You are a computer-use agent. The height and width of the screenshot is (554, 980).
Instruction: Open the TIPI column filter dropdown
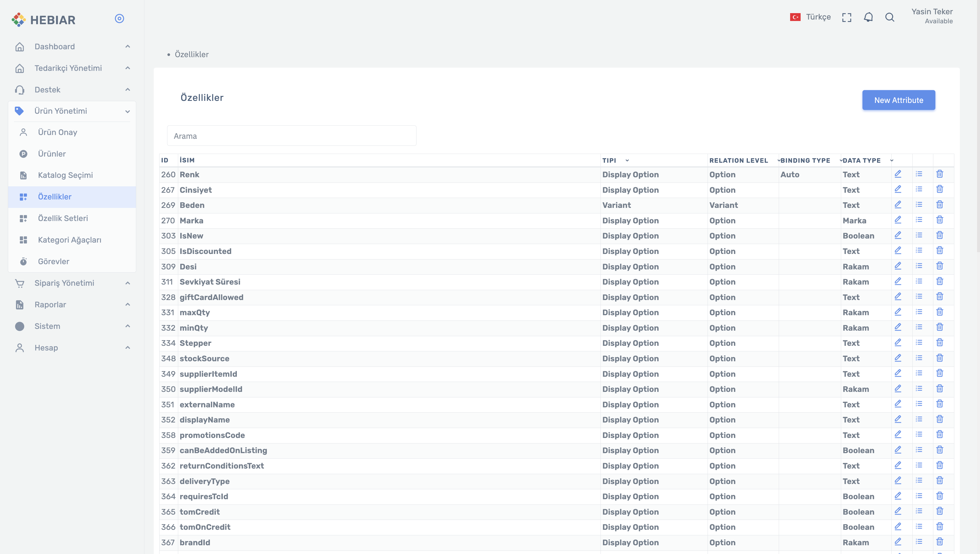point(627,161)
